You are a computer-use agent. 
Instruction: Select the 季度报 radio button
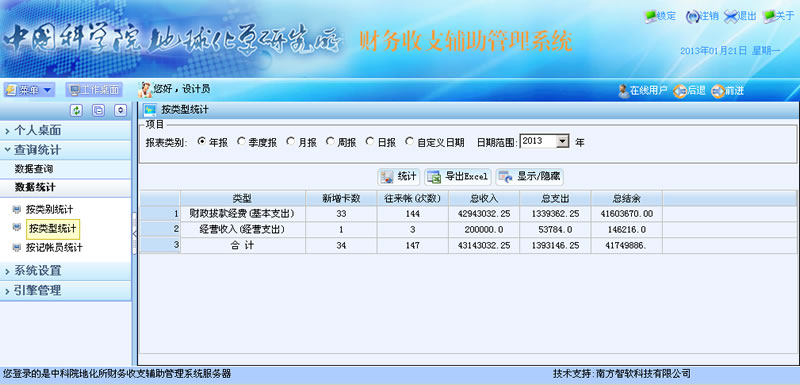(241, 141)
